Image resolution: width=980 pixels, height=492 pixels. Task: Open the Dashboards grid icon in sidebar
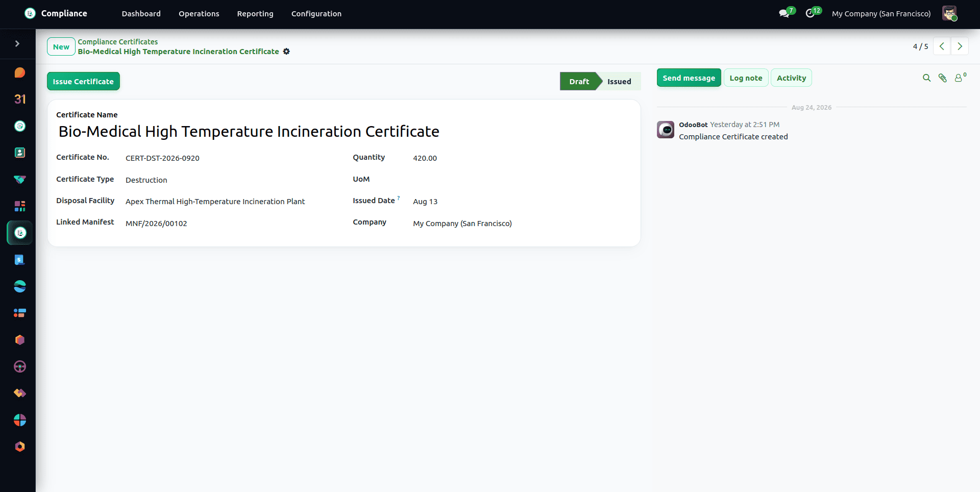click(x=20, y=206)
